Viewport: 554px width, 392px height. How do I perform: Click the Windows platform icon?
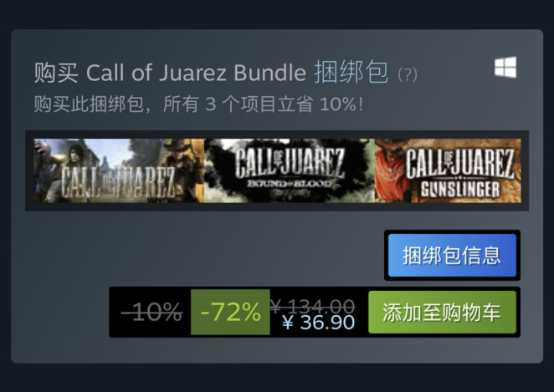click(x=505, y=67)
